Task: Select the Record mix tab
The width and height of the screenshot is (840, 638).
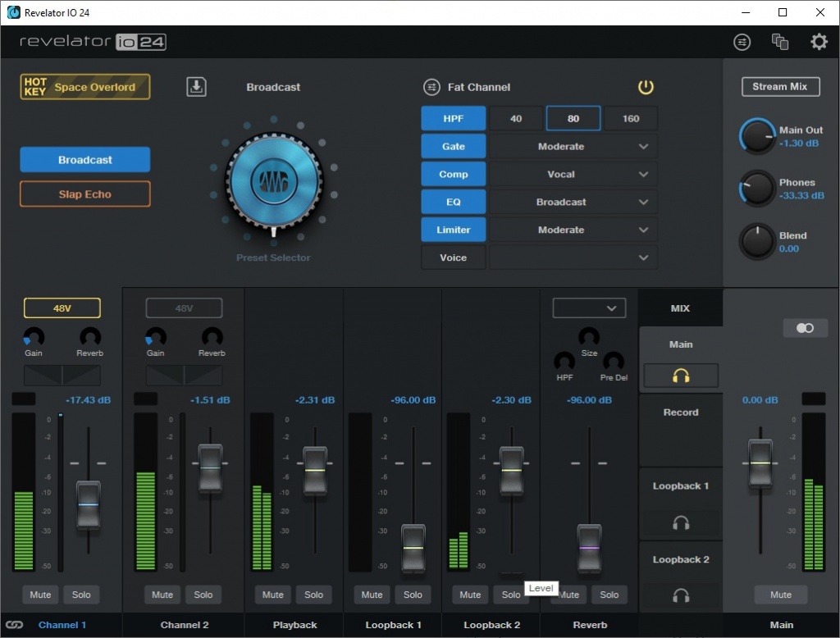Action: 681,412
